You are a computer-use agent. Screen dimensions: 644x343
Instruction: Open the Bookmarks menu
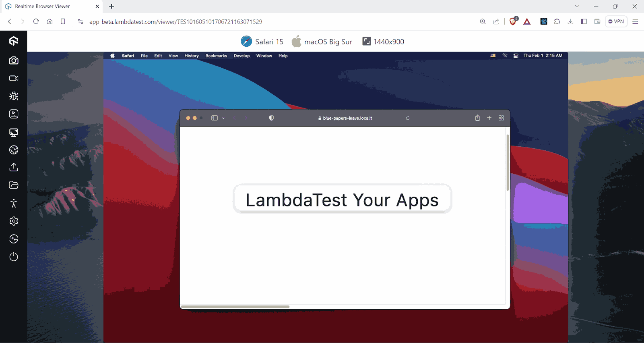click(216, 56)
